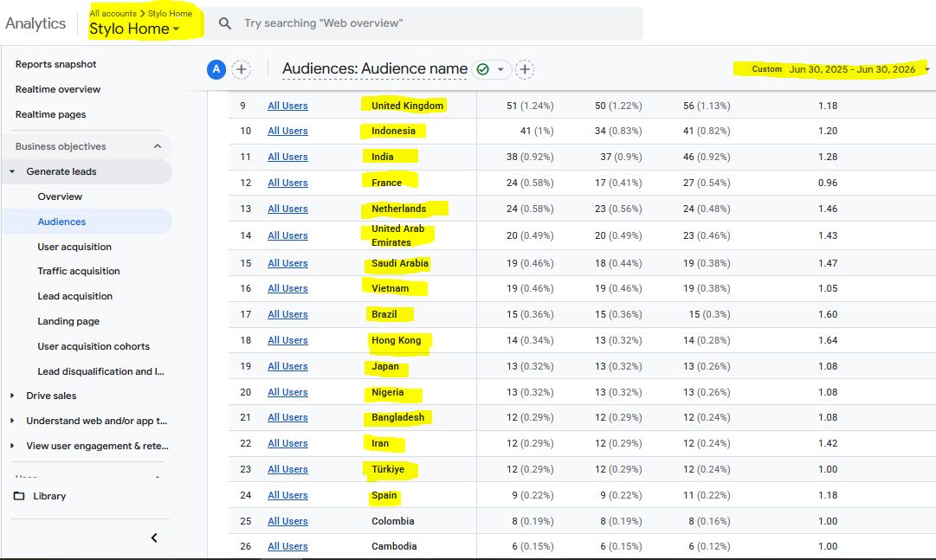The image size is (936, 560).
Task: Open Lead disqualification and loss report
Action: coord(101,371)
